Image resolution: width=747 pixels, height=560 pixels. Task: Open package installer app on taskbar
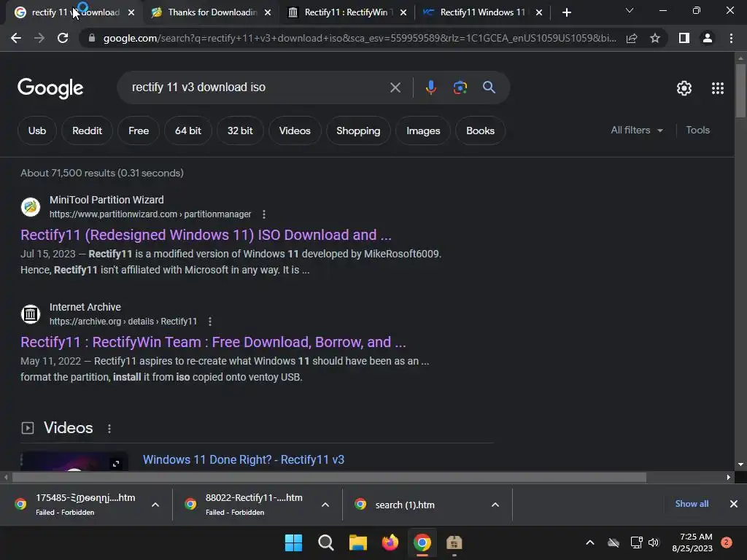coord(454,542)
